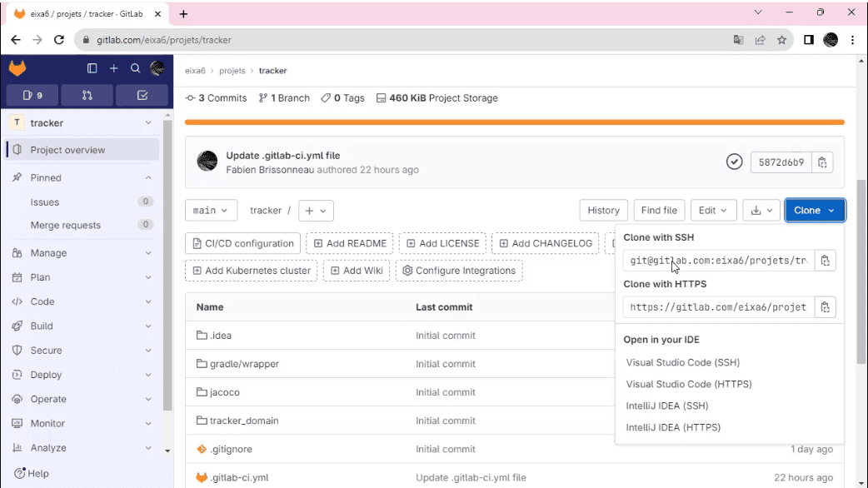View pipeline status on the latest commit
The image size is (868, 488).
coord(734,162)
